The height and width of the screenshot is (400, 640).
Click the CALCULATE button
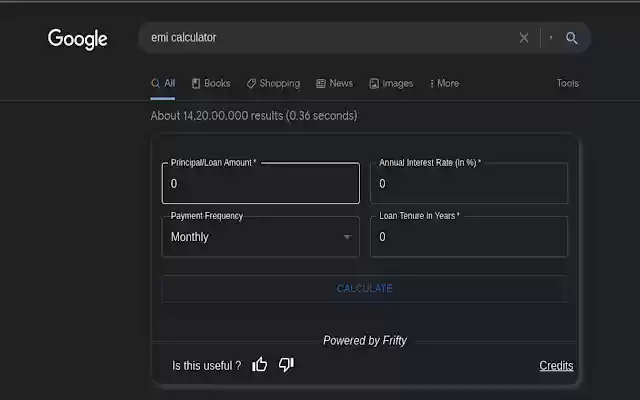coord(365,288)
